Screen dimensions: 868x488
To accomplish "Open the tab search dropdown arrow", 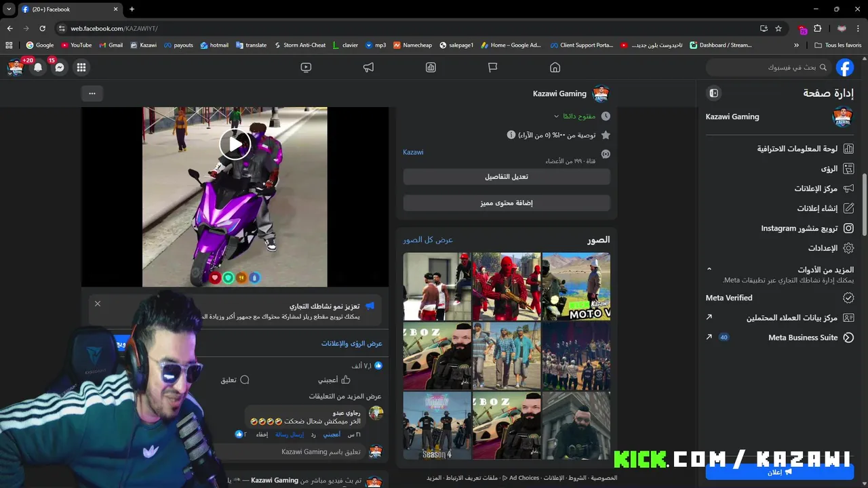I will (x=9, y=9).
